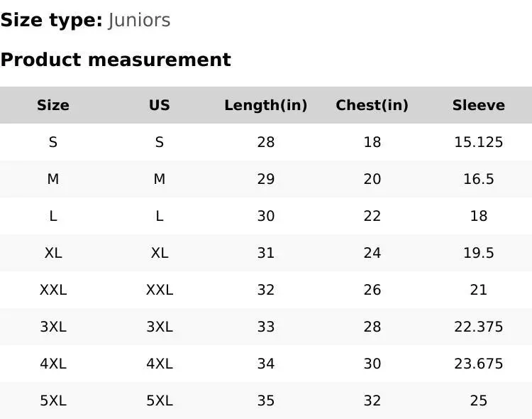Click the Product measurement heading
The width and height of the screenshot is (532, 419).
coord(116,60)
